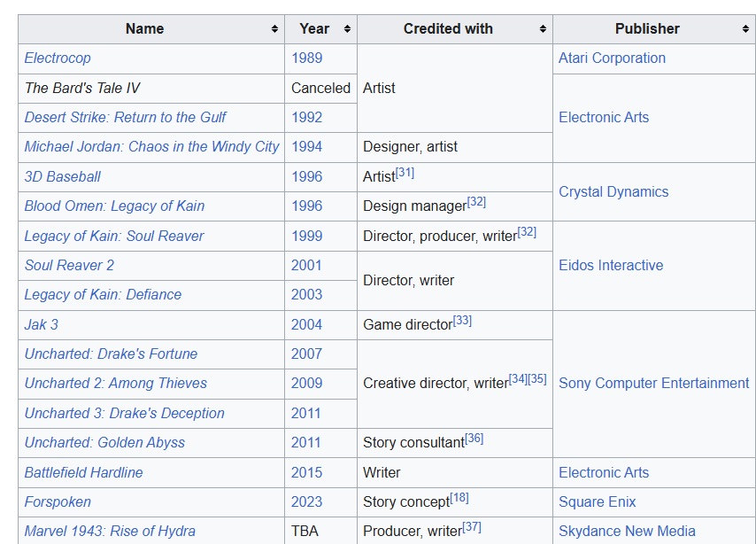Image resolution: width=756 pixels, height=544 pixels.
Task: Open the Forspoken link
Action: (58, 502)
